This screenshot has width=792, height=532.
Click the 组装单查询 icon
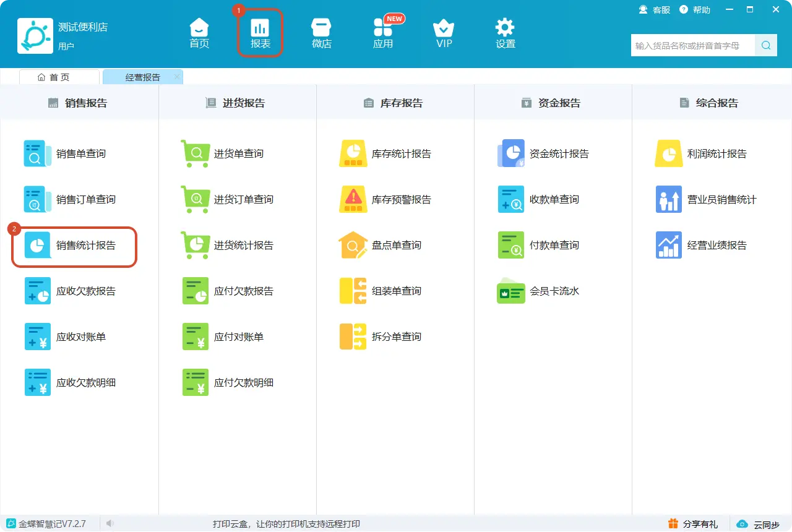pos(353,291)
